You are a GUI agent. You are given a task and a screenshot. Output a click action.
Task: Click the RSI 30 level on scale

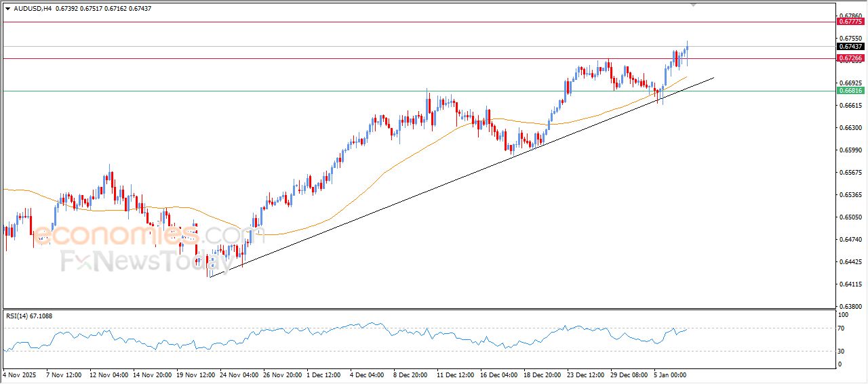coord(843,351)
